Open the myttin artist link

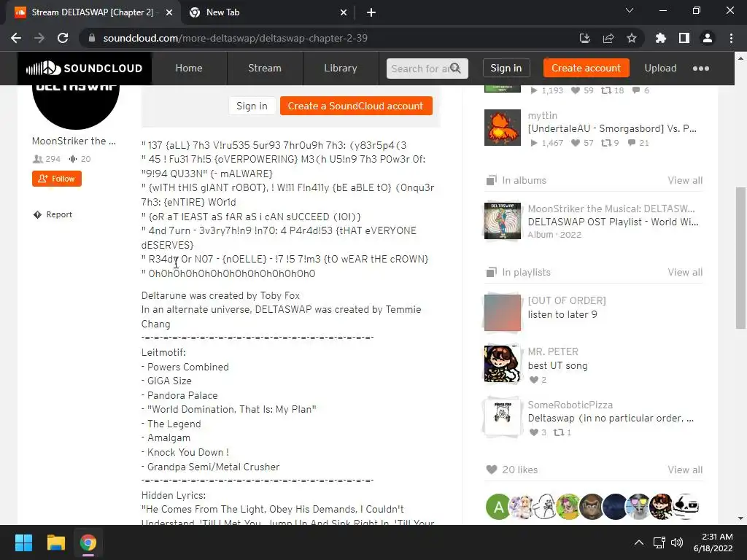point(542,116)
